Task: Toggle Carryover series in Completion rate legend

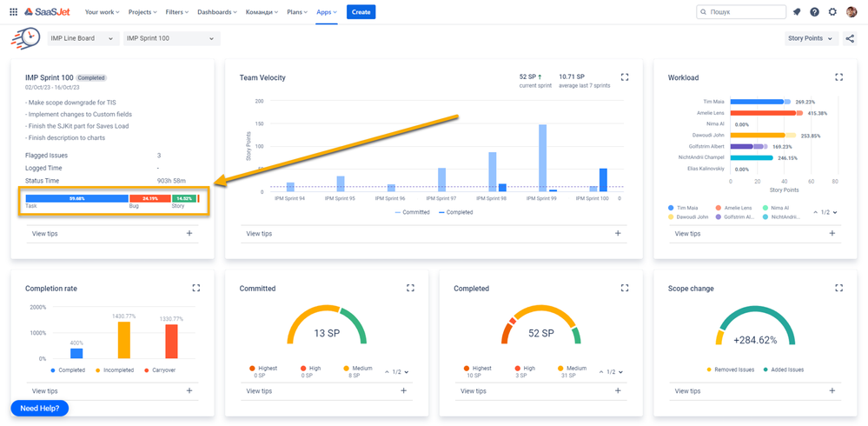Action: pos(159,369)
